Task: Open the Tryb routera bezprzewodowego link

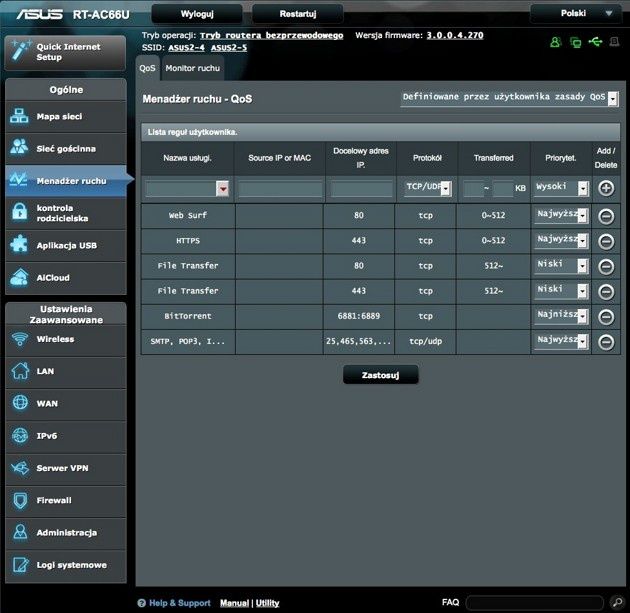Action: pyautogui.click(x=272, y=35)
